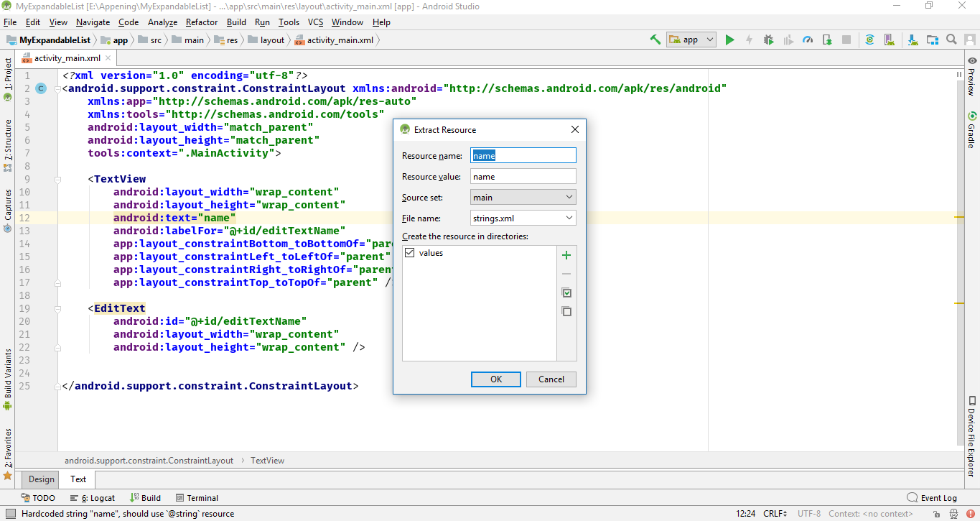Dismiss the dialog with Cancel
Screen dimensions: 980x521
[x=551, y=379]
